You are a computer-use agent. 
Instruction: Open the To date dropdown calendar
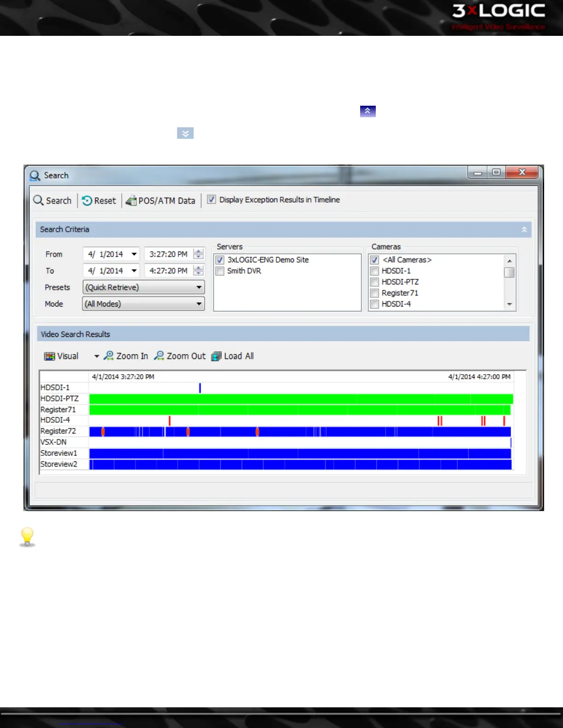[x=134, y=271]
